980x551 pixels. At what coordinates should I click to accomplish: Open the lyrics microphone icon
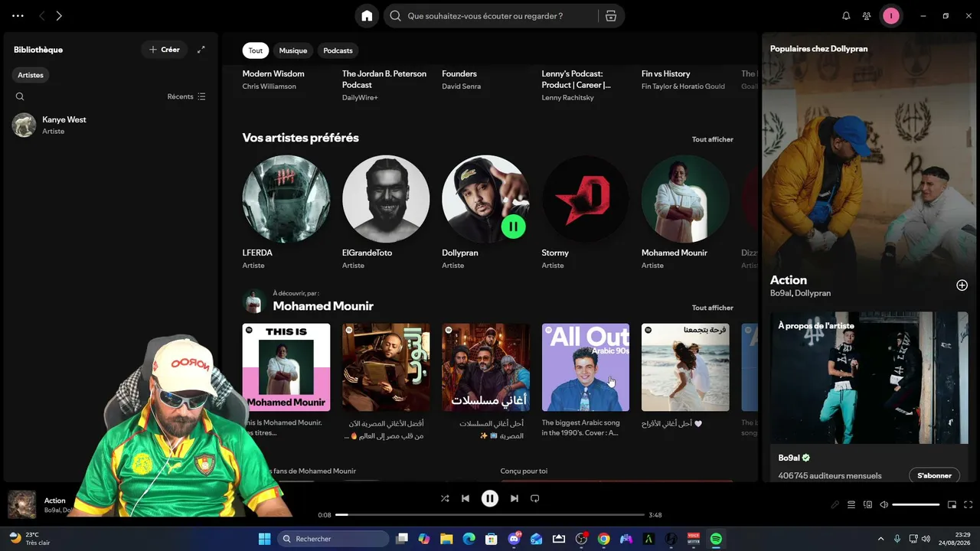coord(835,504)
